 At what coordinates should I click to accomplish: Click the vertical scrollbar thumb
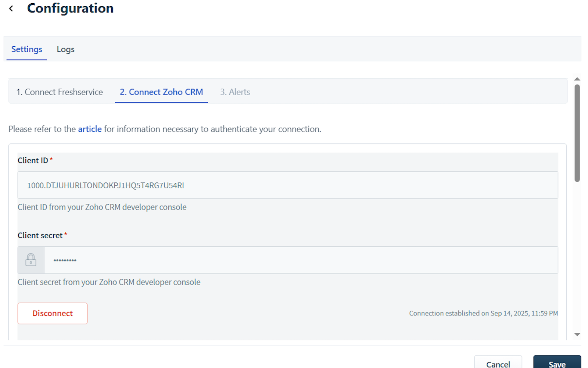click(x=577, y=133)
